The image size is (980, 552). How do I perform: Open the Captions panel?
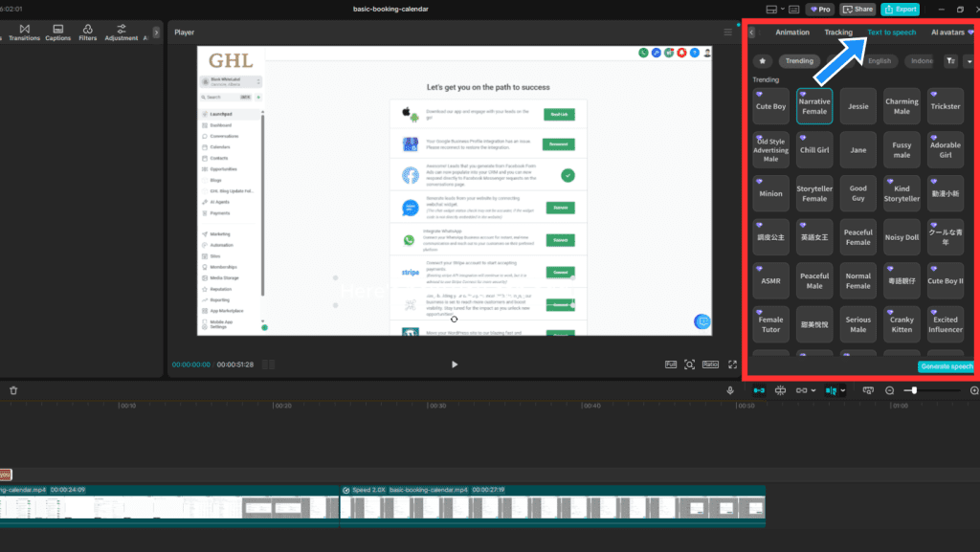tap(58, 33)
